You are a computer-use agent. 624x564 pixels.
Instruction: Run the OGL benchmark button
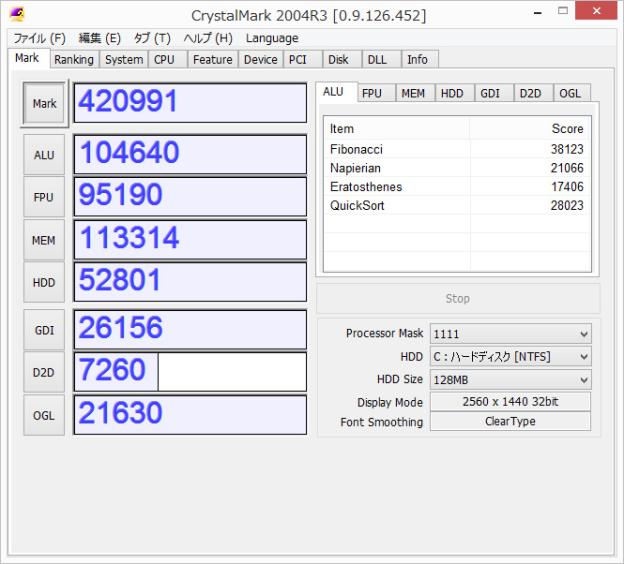tap(44, 416)
